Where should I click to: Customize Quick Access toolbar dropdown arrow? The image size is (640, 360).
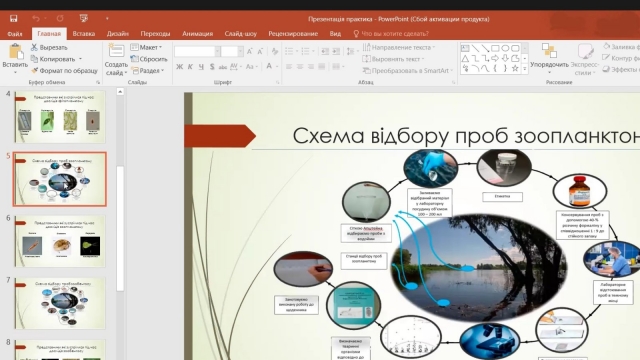pyautogui.click(x=107, y=18)
